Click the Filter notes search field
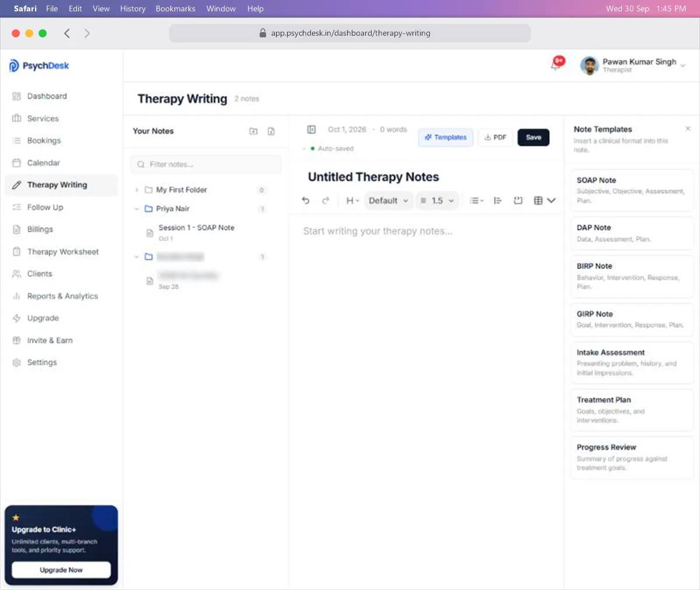 pyautogui.click(x=205, y=165)
